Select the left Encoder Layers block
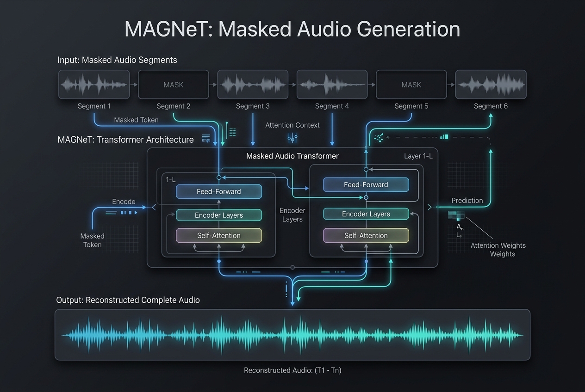 pyautogui.click(x=219, y=215)
